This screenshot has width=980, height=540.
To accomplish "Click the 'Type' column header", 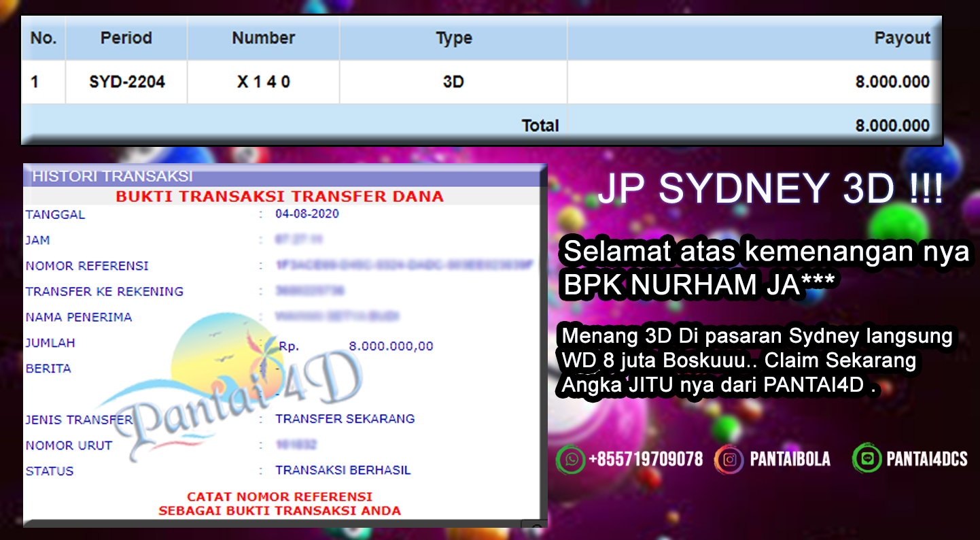I will (x=454, y=39).
